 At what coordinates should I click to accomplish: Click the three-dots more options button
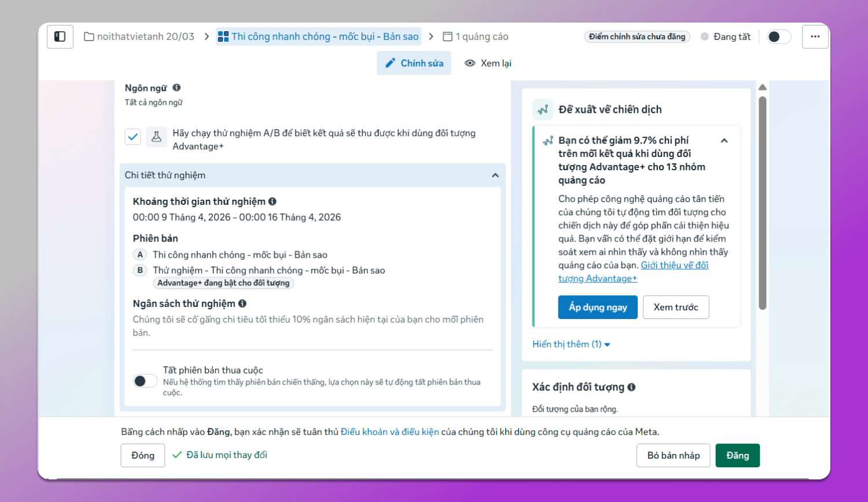coord(815,36)
